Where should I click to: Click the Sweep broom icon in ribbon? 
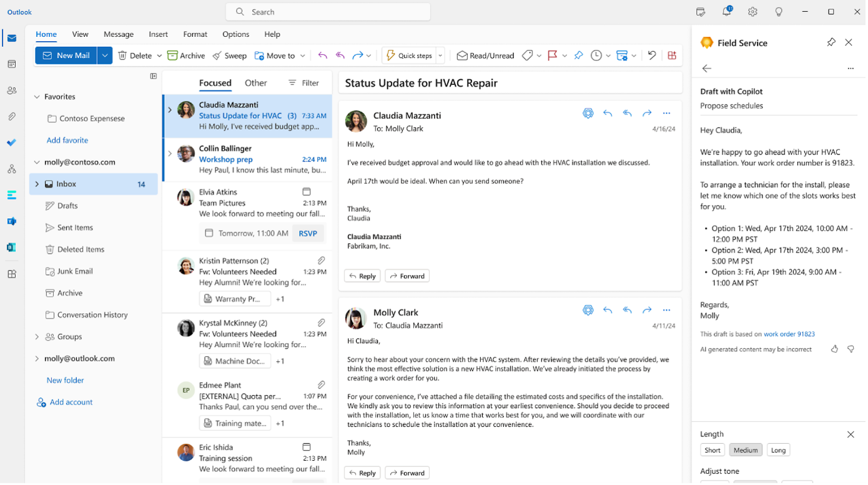coord(217,56)
